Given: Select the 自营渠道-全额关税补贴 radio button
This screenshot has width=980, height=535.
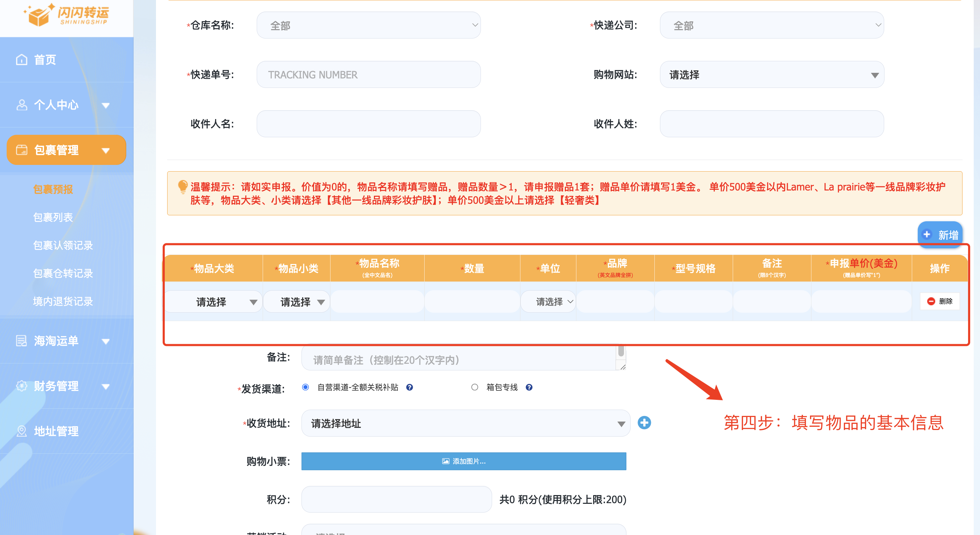Looking at the screenshot, I should tap(305, 387).
